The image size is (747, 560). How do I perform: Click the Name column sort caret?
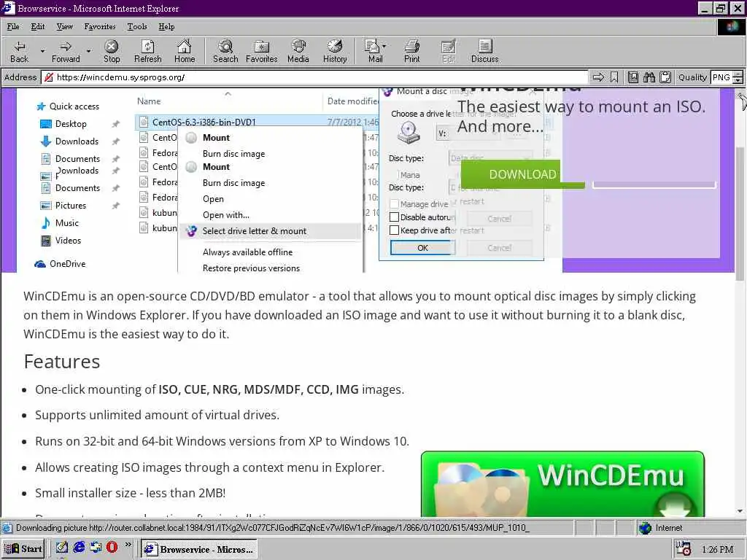pyautogui.click(x=228, y=94)
